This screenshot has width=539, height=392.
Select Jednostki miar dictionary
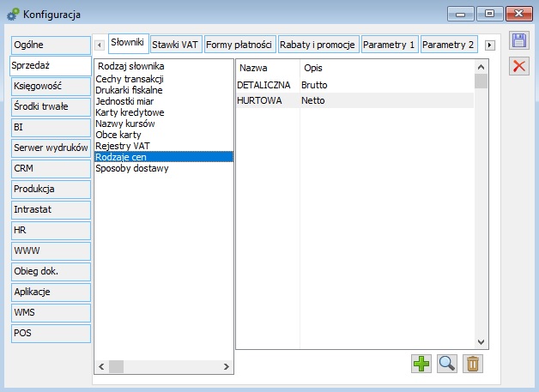164,101
